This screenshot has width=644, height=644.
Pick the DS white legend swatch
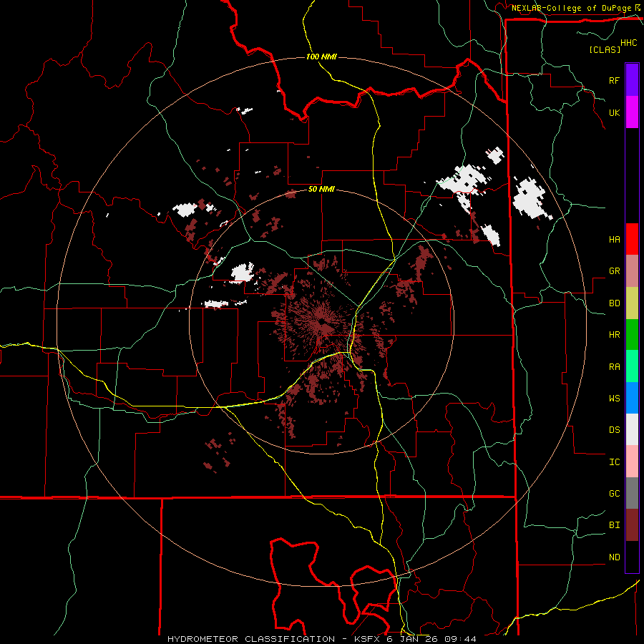coord(632,429)
